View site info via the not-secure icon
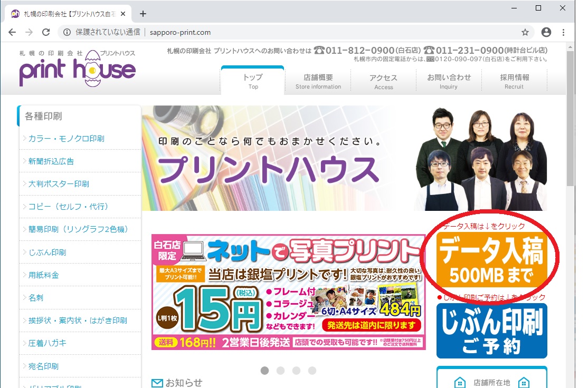 [x=67, y=32]
